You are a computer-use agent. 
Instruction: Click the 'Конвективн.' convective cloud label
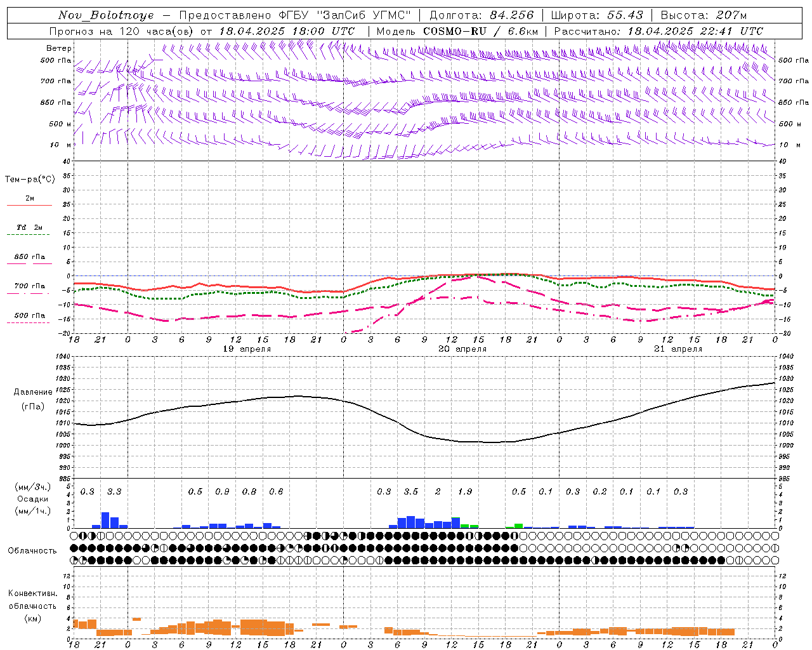(33, 594)
